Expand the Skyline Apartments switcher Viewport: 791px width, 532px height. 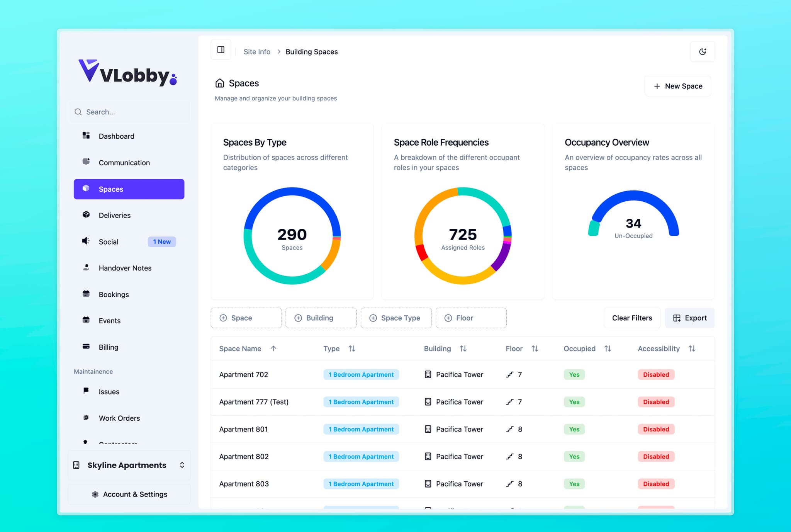click(x=182, y=465)
